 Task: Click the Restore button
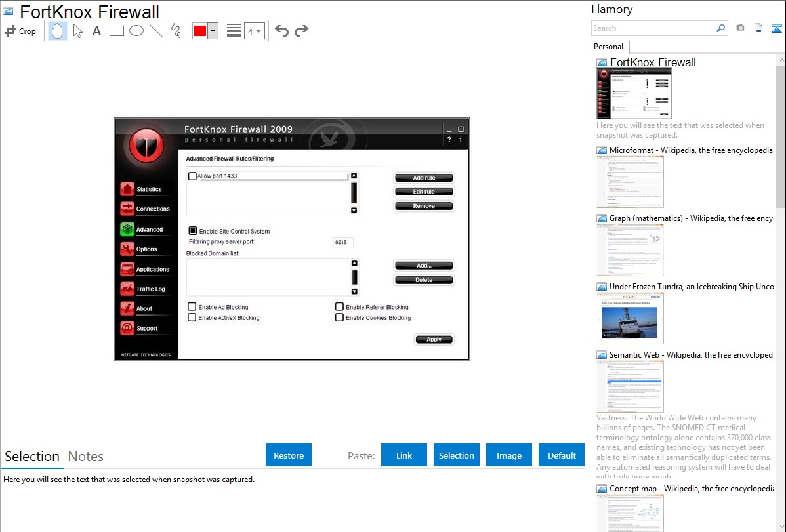point(289,455)
